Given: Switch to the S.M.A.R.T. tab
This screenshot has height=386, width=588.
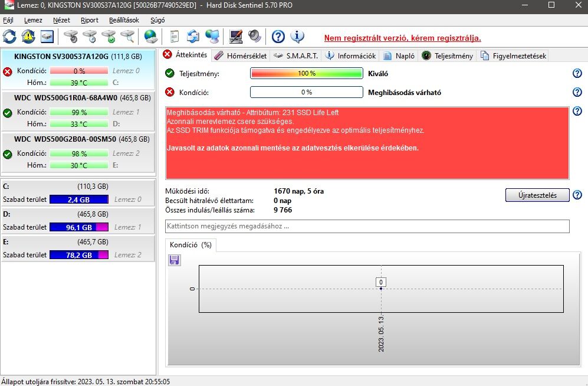Looking at the screenshot, I should coord(295,56).
